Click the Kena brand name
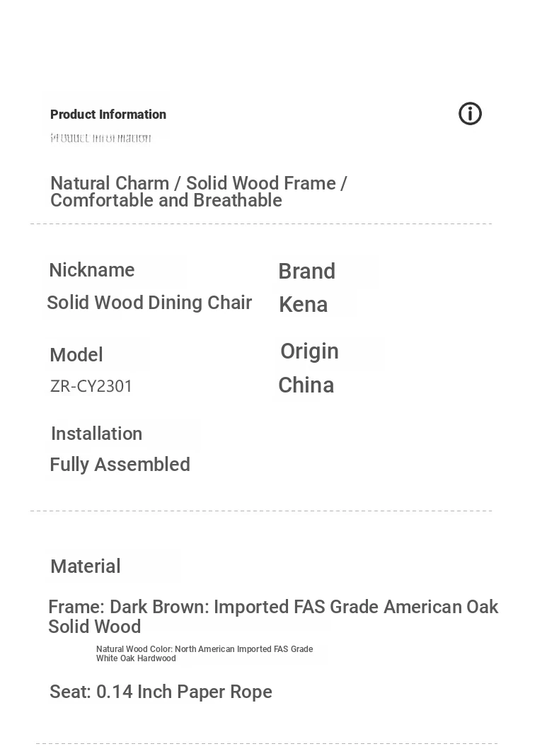The height and width of the screenshot is (756, 559). tap(304, 305)
